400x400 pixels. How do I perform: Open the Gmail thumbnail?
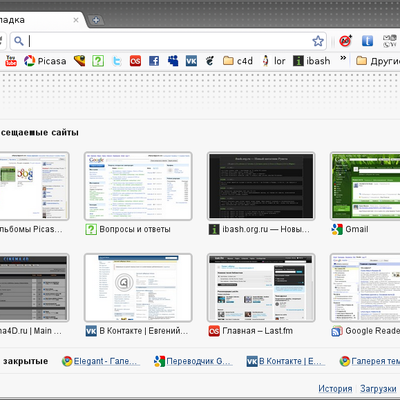(365, 186)
